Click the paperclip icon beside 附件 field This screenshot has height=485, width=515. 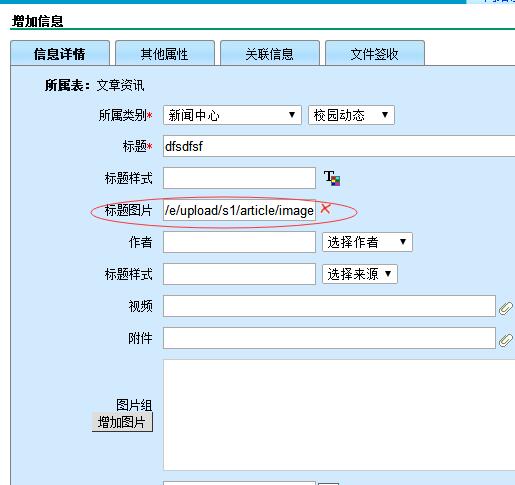pos(506,340)
